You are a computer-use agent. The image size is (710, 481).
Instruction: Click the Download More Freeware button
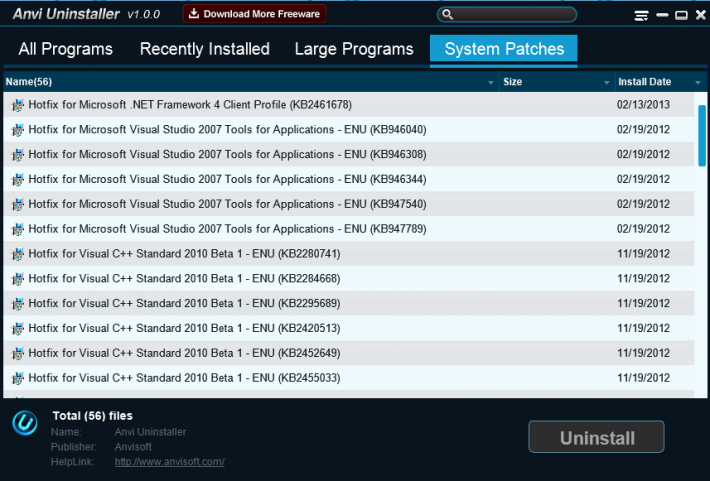(x=254, y=14)
